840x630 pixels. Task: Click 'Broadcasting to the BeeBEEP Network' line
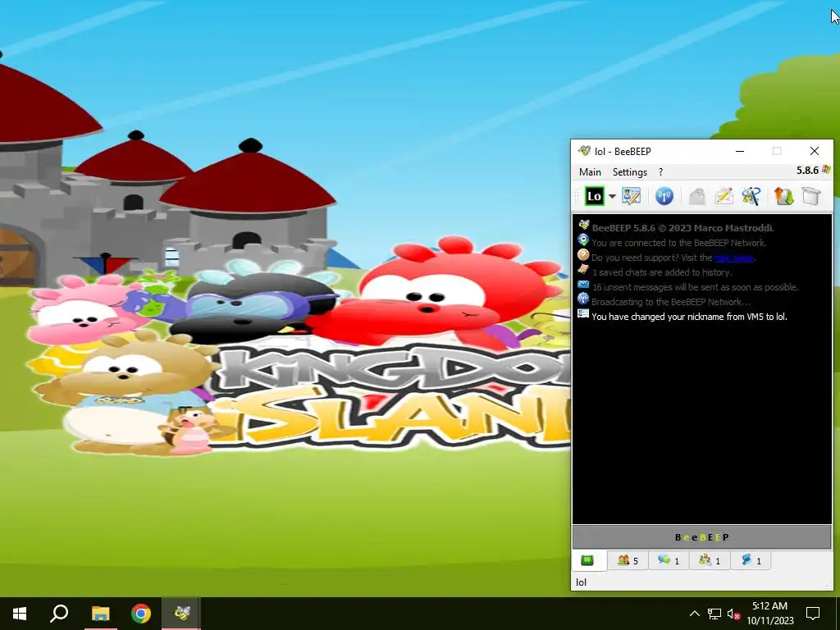[x=671, y=302]
